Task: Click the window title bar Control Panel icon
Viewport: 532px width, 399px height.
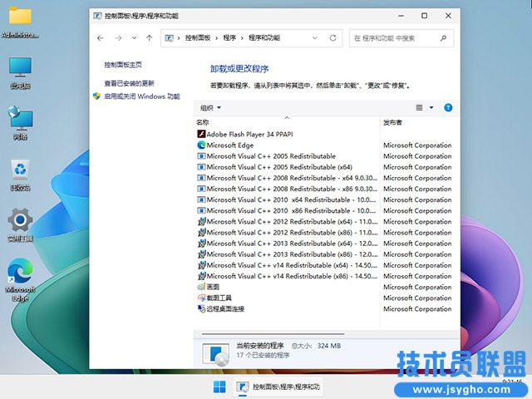Action: [97, 16]
